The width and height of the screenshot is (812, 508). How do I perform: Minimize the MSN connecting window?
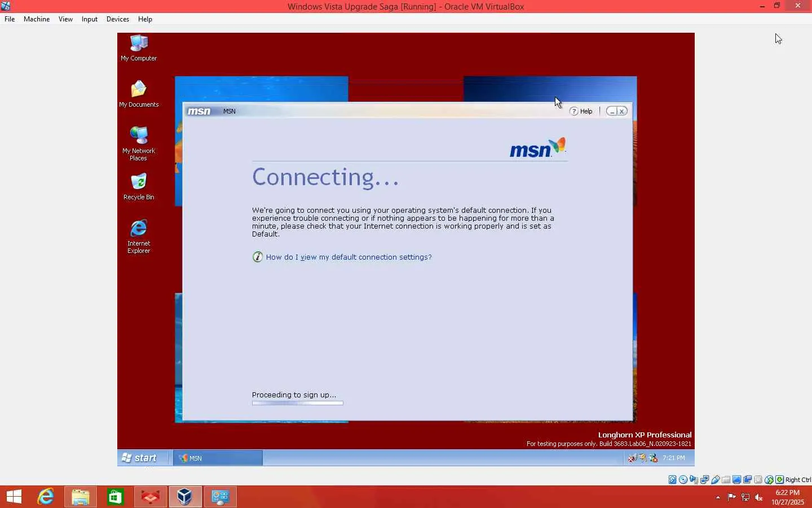pyautogui.click(x=612, y=111)
